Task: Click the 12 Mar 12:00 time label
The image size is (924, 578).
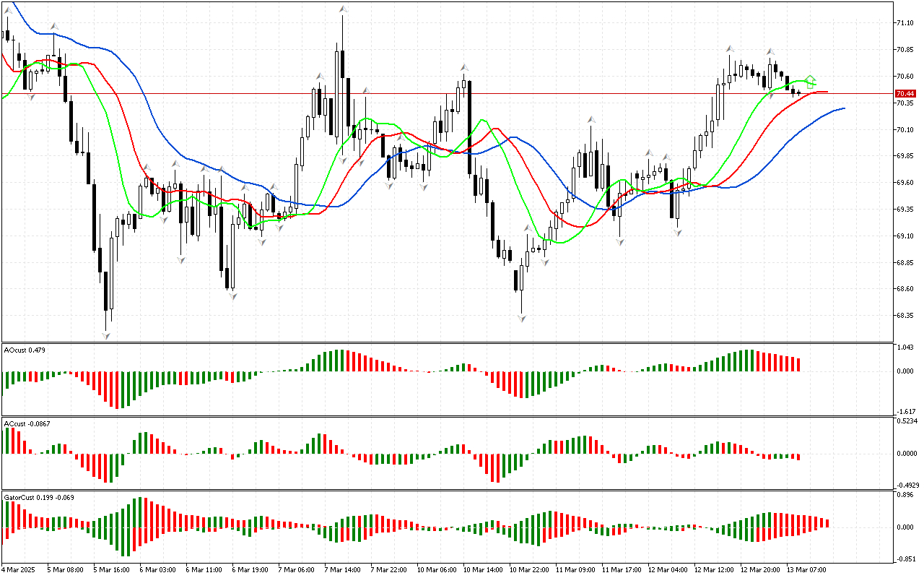Action: [715, 570]
